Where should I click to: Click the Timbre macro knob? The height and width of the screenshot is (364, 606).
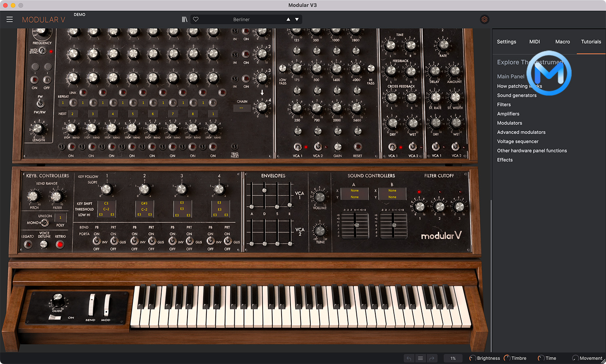[507, 358]
